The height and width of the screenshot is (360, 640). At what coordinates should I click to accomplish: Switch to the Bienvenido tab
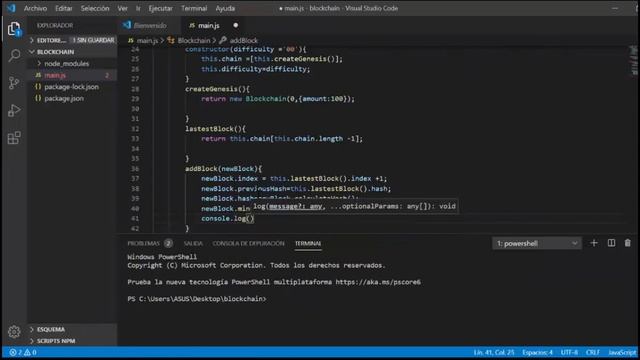[149, 25]
